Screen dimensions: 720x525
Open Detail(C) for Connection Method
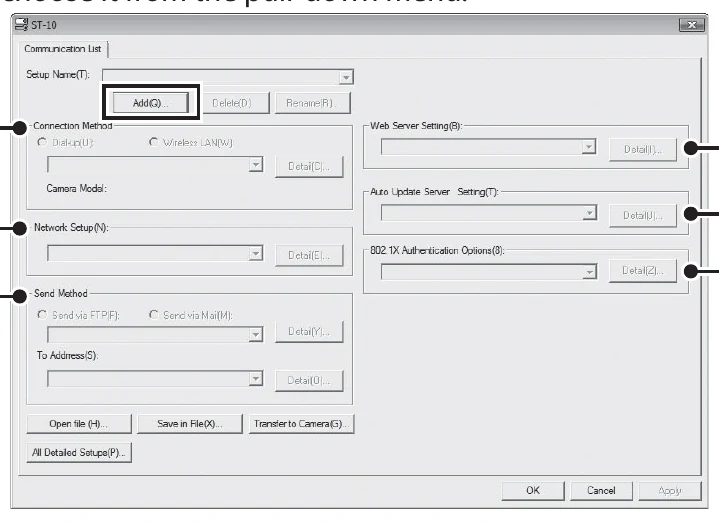pos(309,167)
